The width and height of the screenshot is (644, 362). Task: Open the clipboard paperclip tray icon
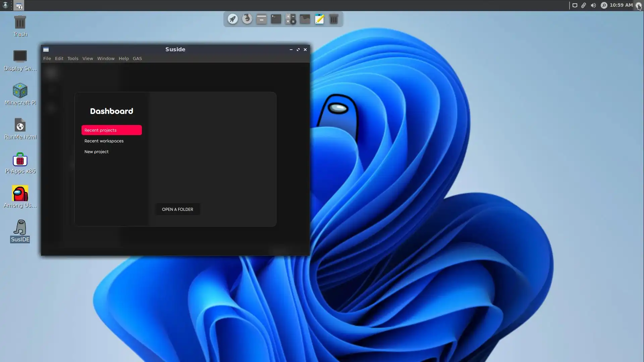click(584, 5)
